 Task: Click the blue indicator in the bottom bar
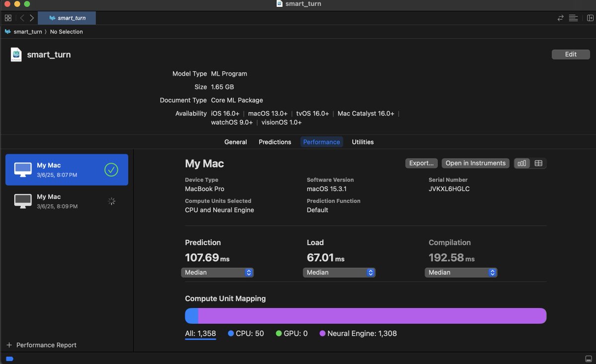(x=9, y=359)
